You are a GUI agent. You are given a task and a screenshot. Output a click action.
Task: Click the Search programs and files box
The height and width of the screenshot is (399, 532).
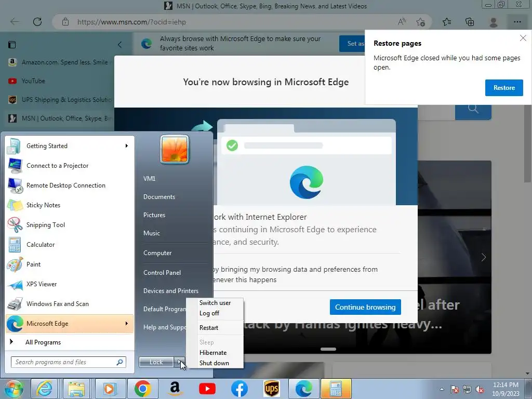pos(68,362)
